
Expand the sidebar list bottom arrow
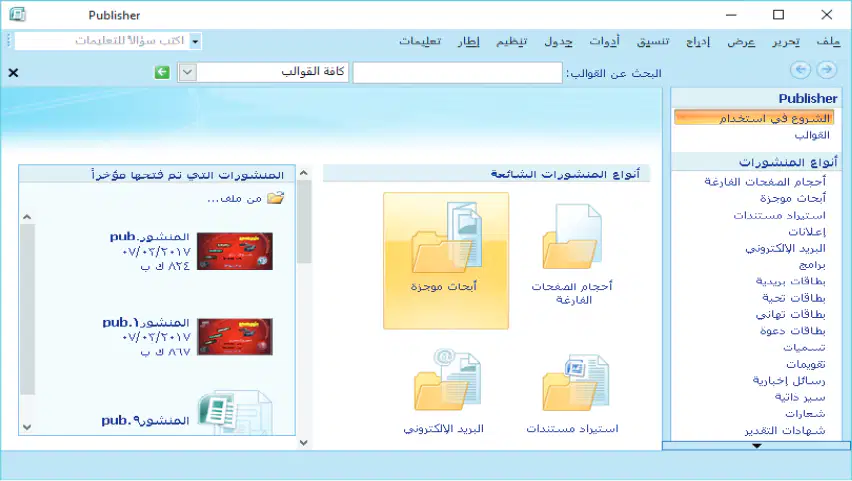click(756, 446)
